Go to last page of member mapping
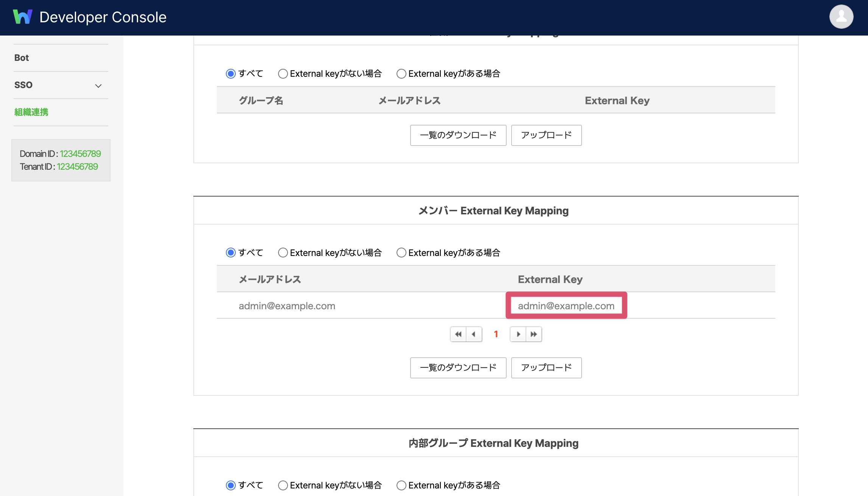 [534, 334]
